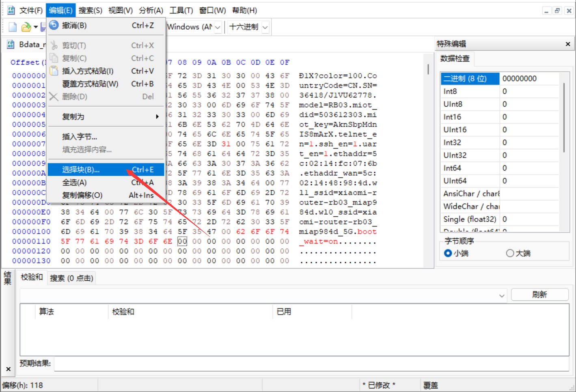Click the Open file folder icon
The width and height of the screenshot is (576, 392).
[x=26, y=27]
